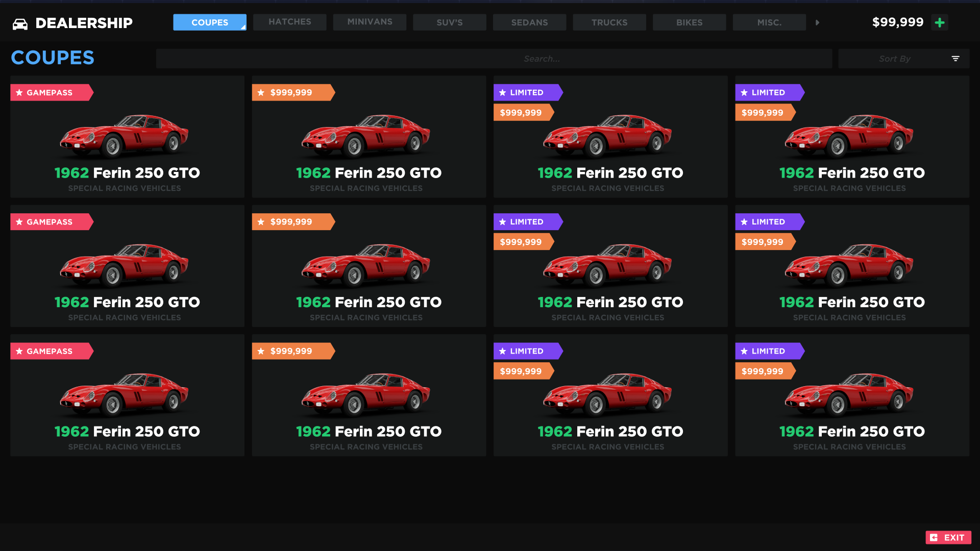Switch to the HATCHES tab
980x551 pixels.
click(289, 22)
